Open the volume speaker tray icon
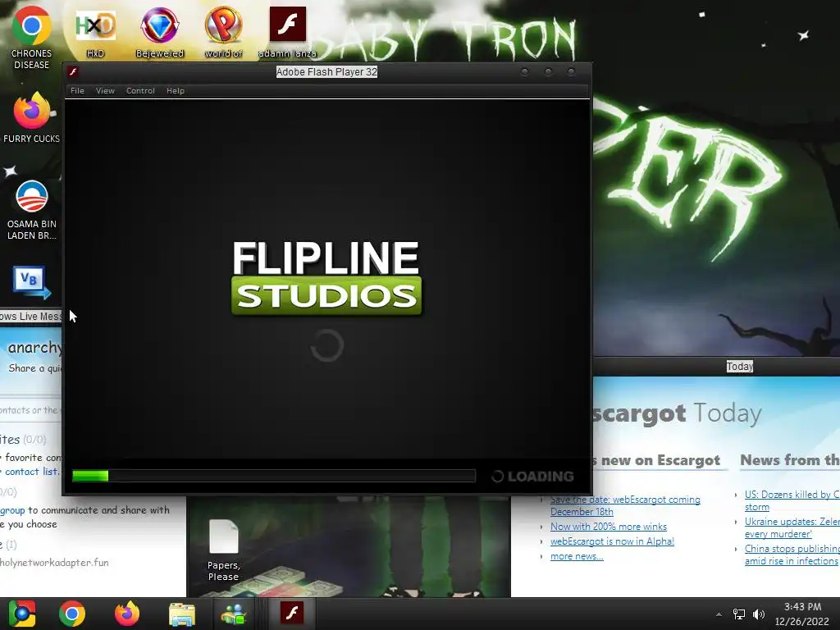Viewport: 840px width, 630px height. [759, 614]
